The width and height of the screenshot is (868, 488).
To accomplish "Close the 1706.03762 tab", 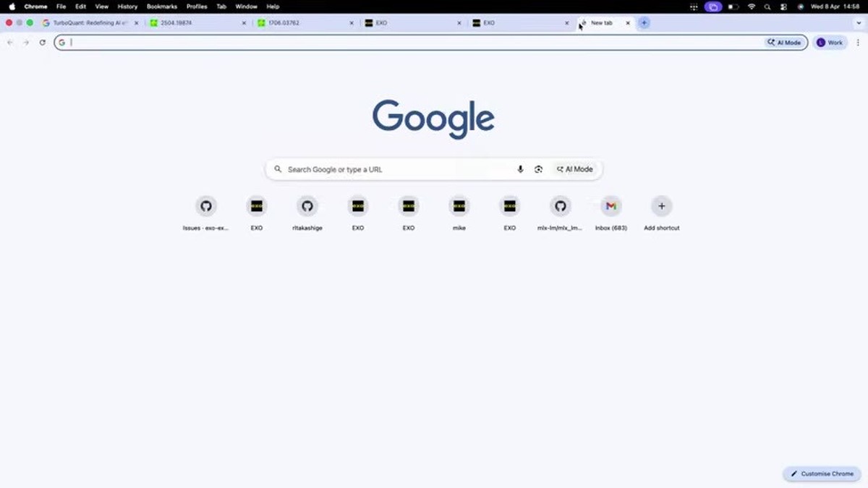I will [352, 23].
